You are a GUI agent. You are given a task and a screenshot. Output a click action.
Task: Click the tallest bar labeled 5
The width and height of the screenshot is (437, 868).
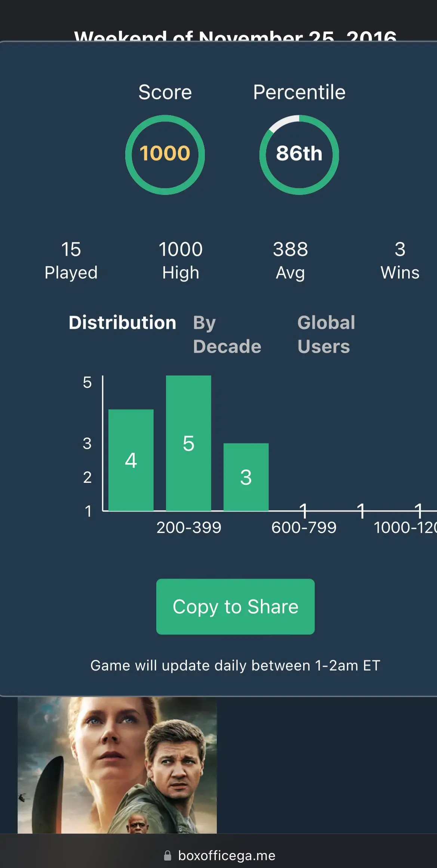click(188, 443)
